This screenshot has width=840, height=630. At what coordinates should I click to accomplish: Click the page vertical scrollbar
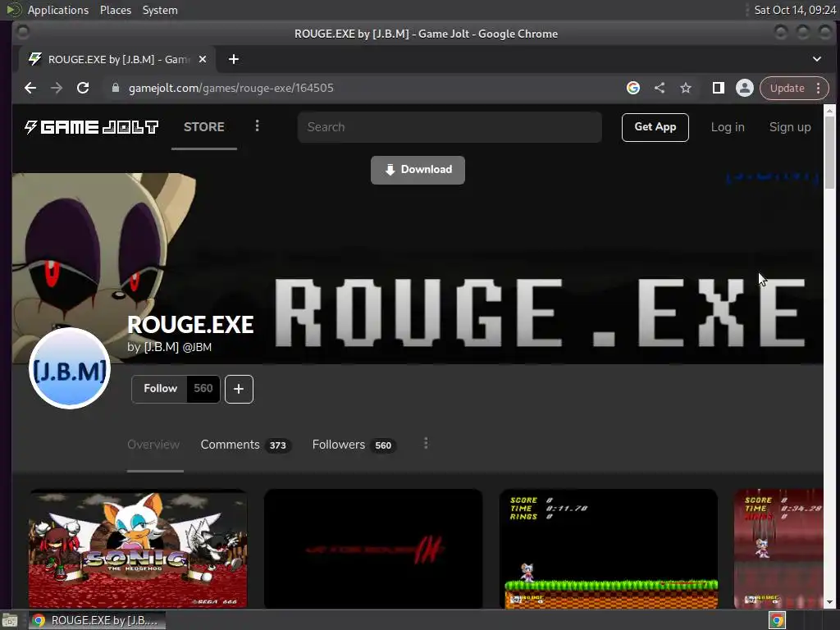coord(829,153)
